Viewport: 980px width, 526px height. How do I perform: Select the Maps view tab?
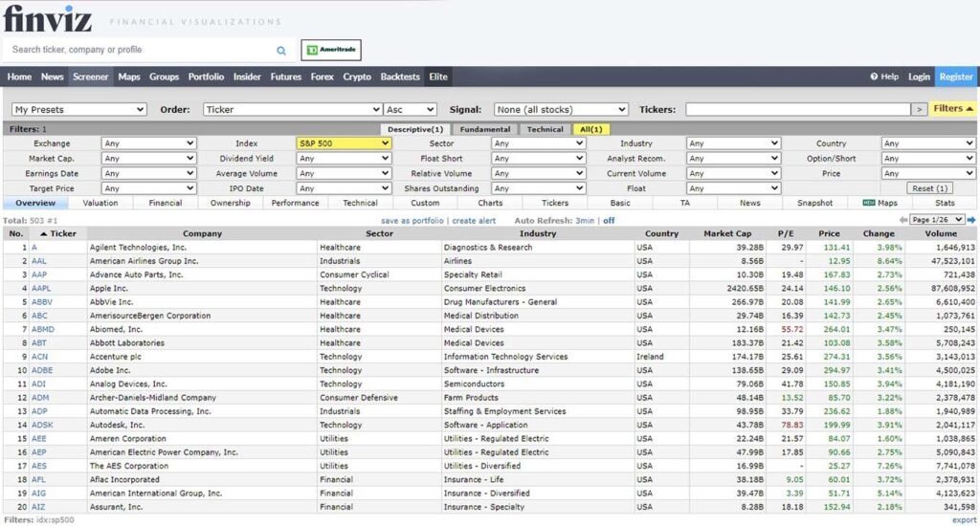[880, 203]
